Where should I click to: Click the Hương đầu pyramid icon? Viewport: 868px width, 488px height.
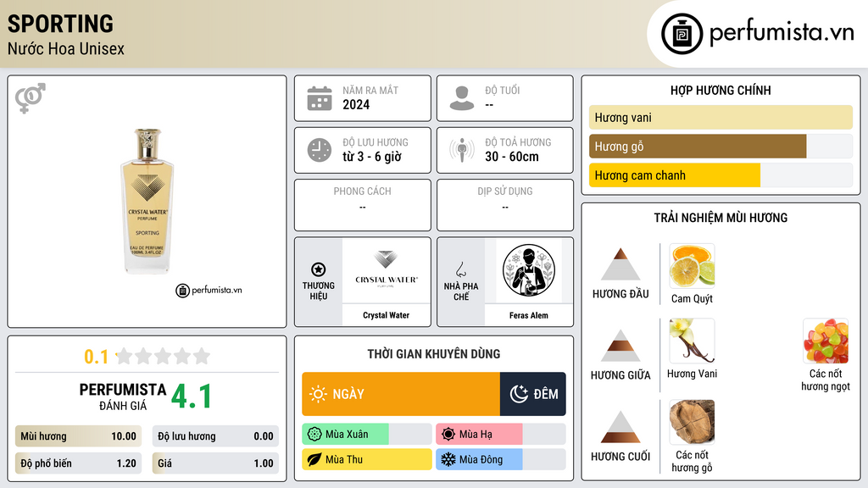(x=620, y=264)
